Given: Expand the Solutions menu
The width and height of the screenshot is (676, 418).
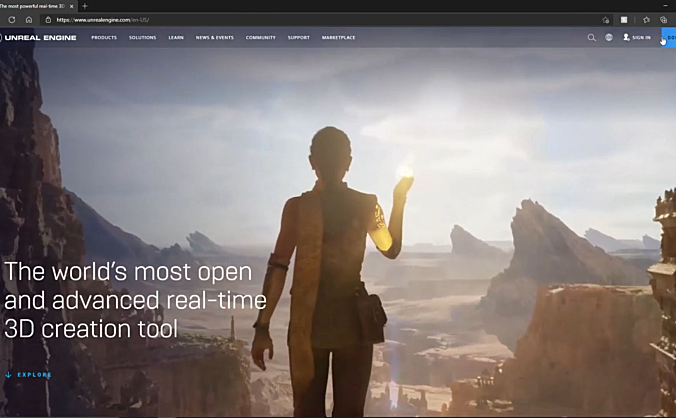Looking at the screenshot, I should point(142,38).
